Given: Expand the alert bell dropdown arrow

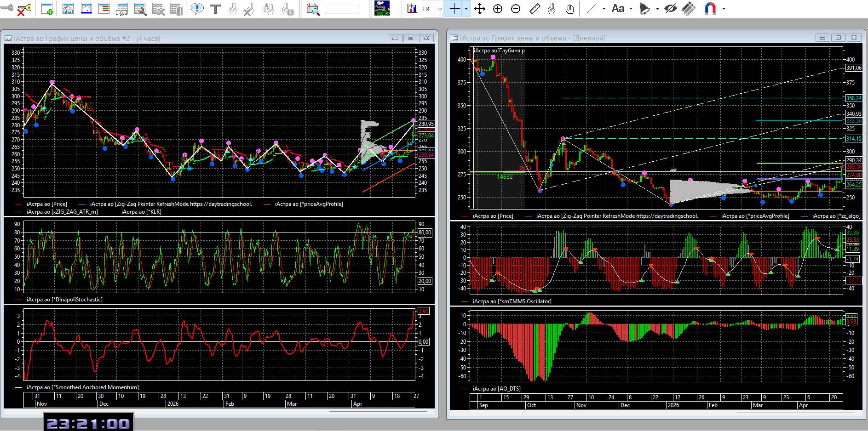Looking at the screenshot, I should click(x=657, y=9).
